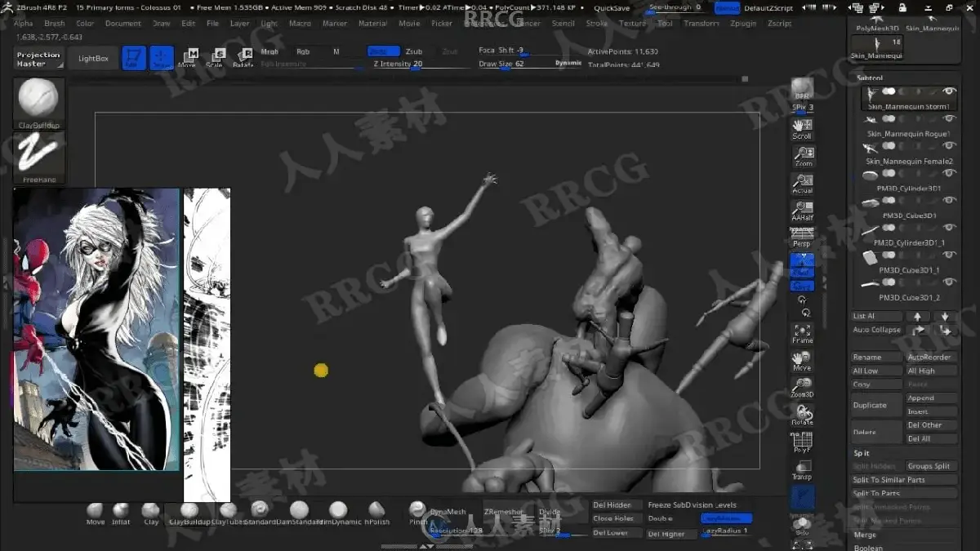Select the Zoom3D view tool
This screenshot has width=980, height=551.
[x=802, y=388]
